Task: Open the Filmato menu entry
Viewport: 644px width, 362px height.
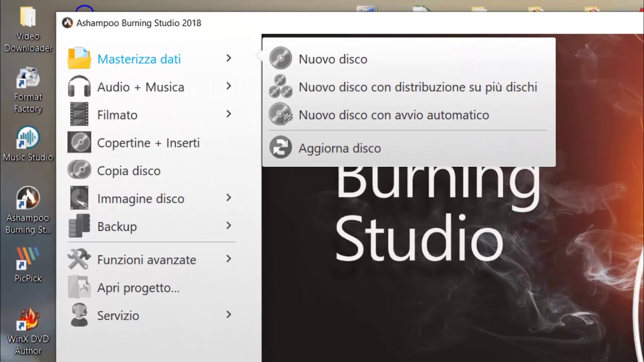Action: coord(151,115)
